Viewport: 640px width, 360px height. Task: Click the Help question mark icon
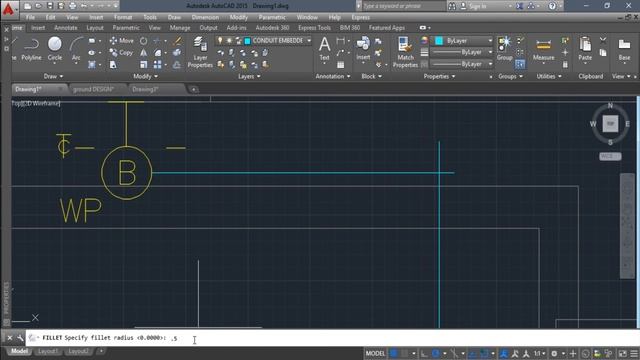(552, 6)
